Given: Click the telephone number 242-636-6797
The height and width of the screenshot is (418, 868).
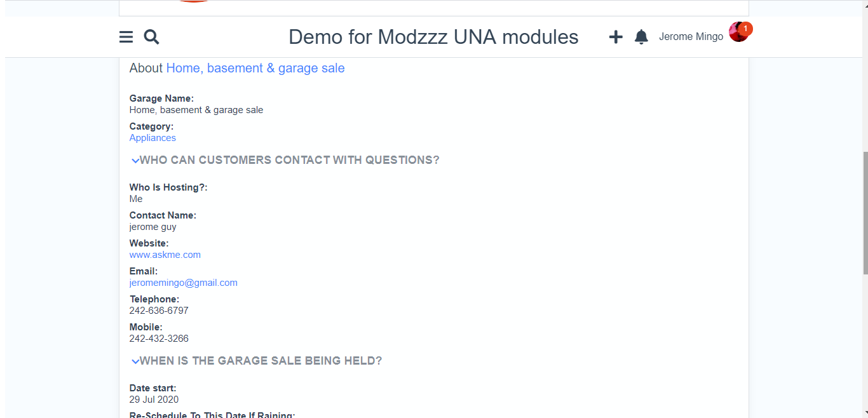Looking at the screenshot, I should pyautogui.click(x=159, y=311).
